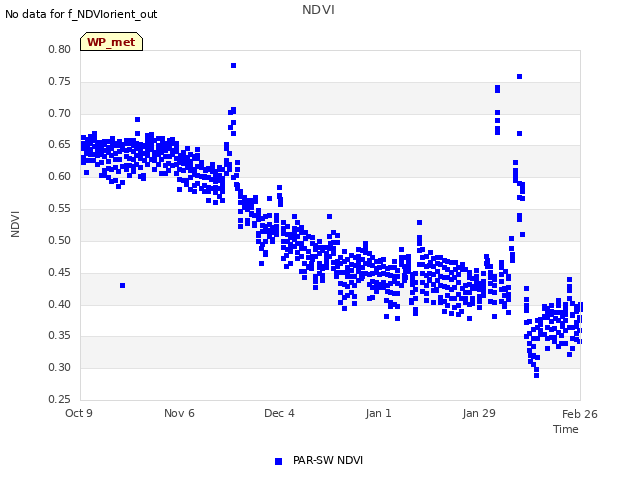Click the Jan 1 x-axis label
Viewport: 640px width, 480px height.
tap(378, 413)
